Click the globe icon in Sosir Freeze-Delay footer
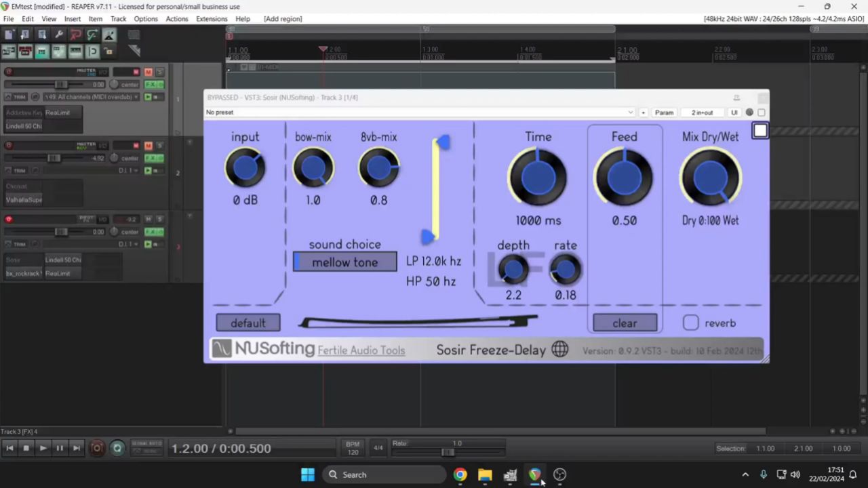 point(559,349)
